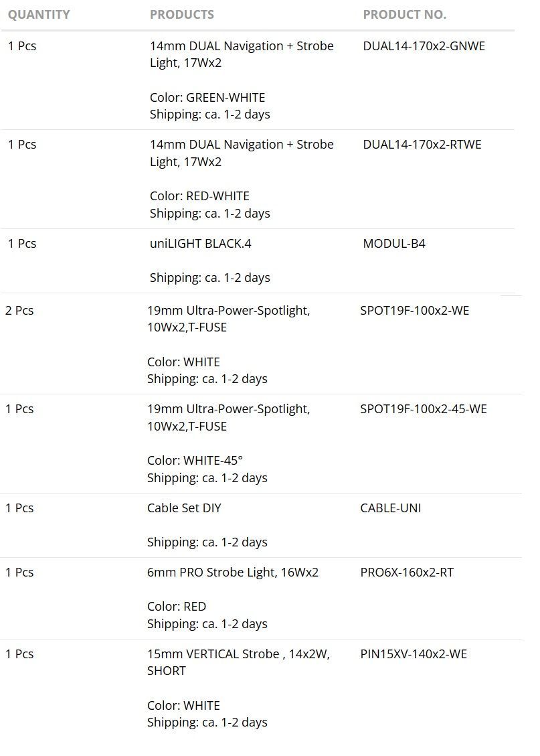Open the 6mm PRO Strobe Light product

[x=232, y=573]
